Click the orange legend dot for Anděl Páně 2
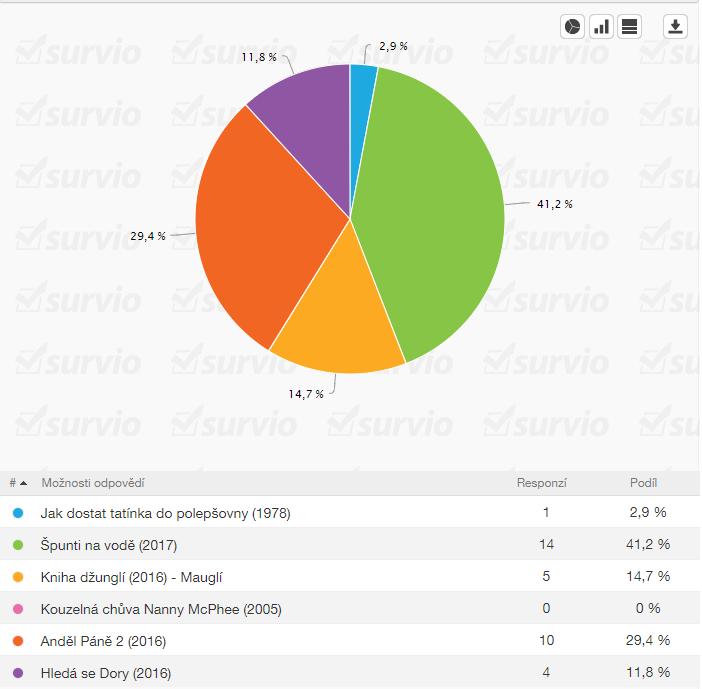Viewport: 702px width, 689px height. pyautogui.click(x=18, y=641)
